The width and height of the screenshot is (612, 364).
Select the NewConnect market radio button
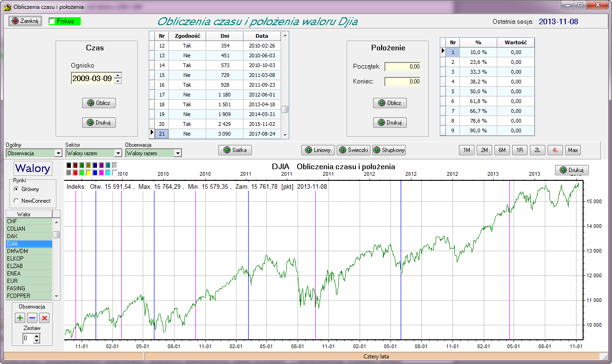pyautogui.click(x=17, y=201)
